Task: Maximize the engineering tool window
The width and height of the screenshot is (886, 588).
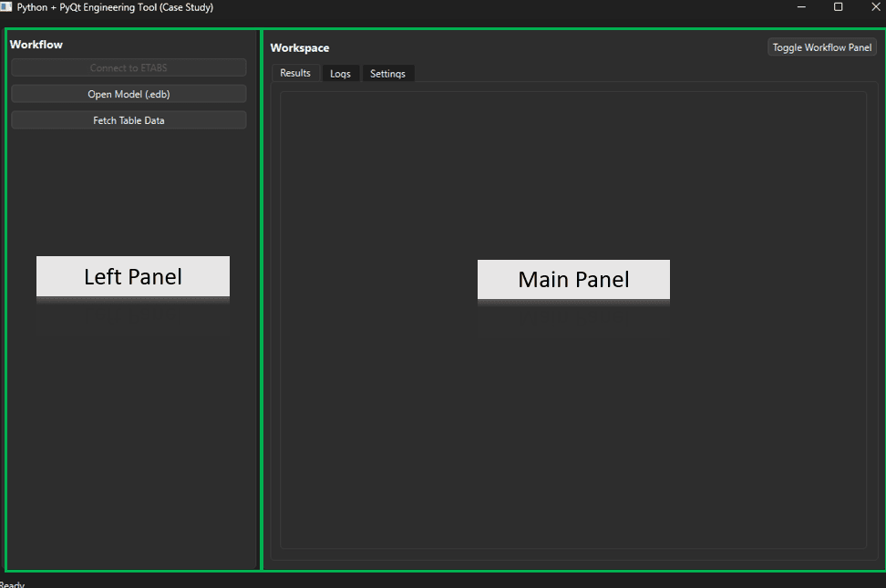Action: [x=839, y=6]
